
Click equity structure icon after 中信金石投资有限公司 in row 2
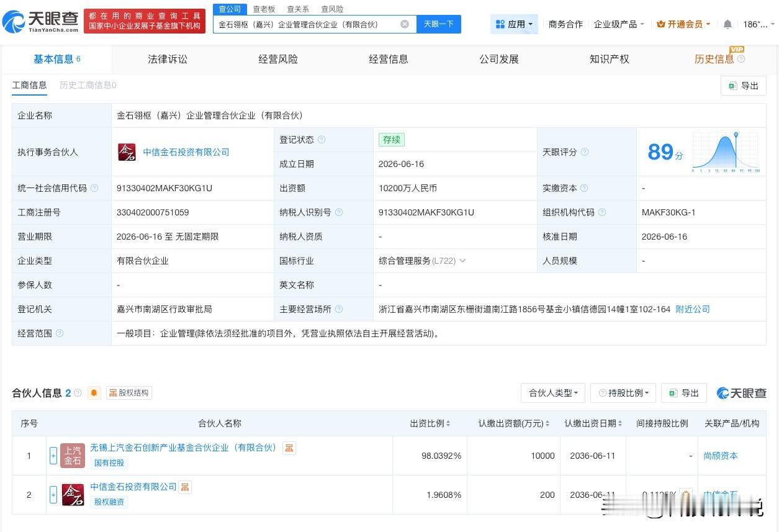(185, 487)
